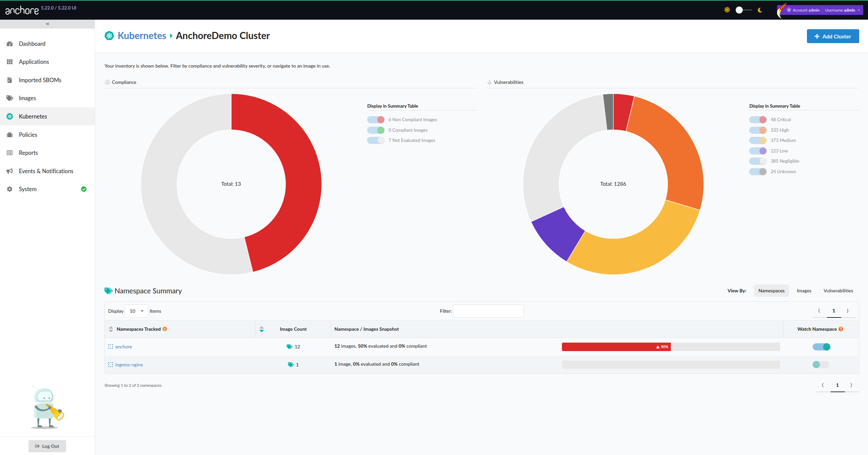Click the System gear icon
This screenshot has height=455, width=868.
pyautogui.click(x=10, y=189)
